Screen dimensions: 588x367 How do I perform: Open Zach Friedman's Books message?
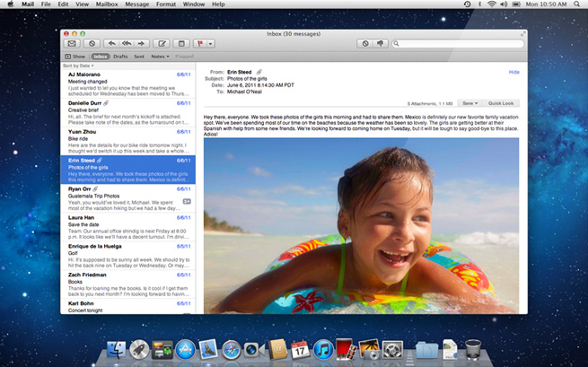(x=127, y=284)
